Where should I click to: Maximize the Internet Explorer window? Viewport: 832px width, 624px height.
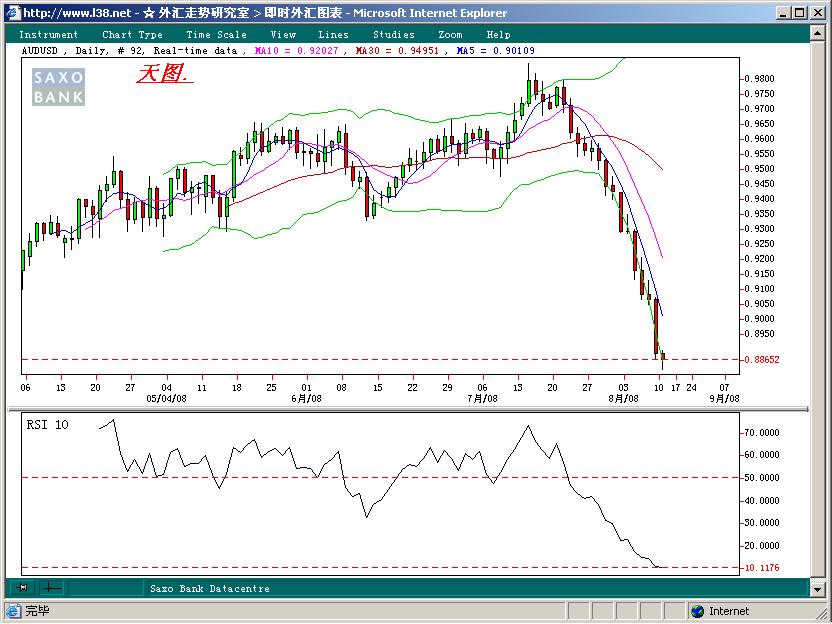pyautogui.click(x=800, y=13)
